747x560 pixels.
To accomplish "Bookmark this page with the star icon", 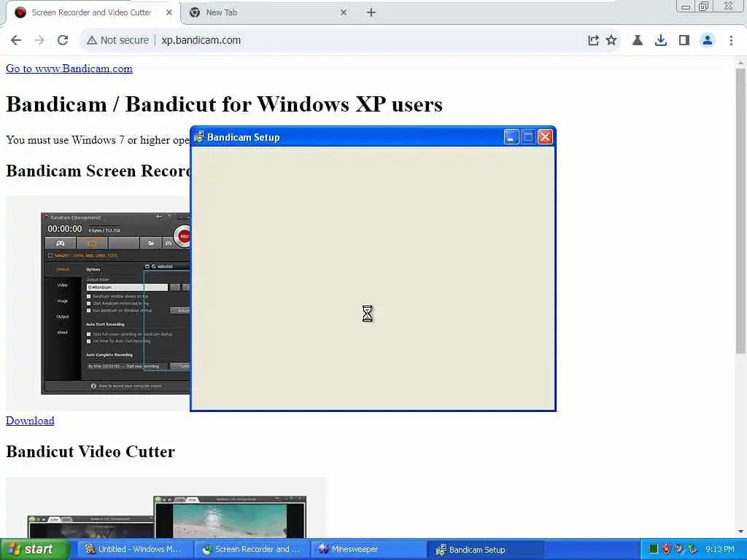I will 611,41.
